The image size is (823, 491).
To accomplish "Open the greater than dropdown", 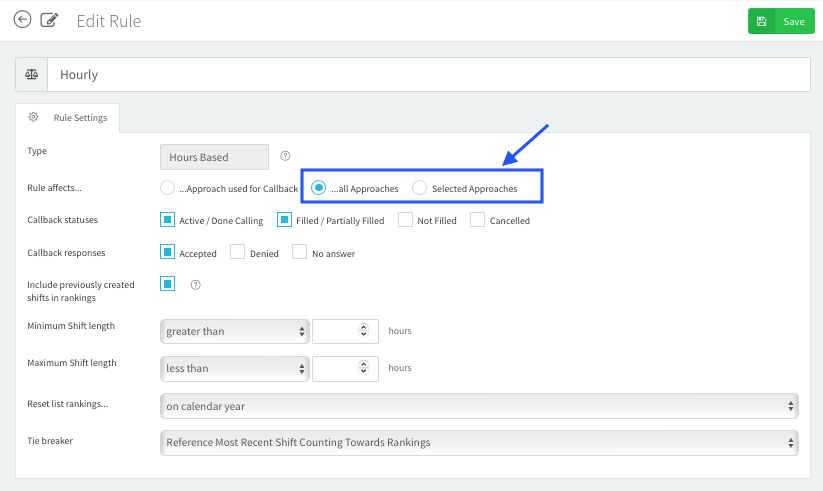I will click(235, 331).
